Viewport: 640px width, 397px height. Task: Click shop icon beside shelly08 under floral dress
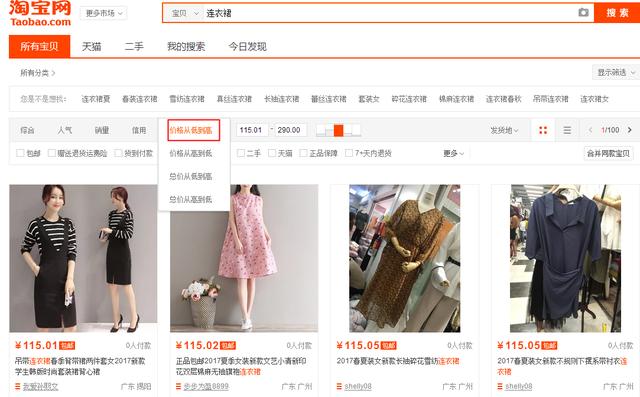pyautogui.click(x=339, y=386)
